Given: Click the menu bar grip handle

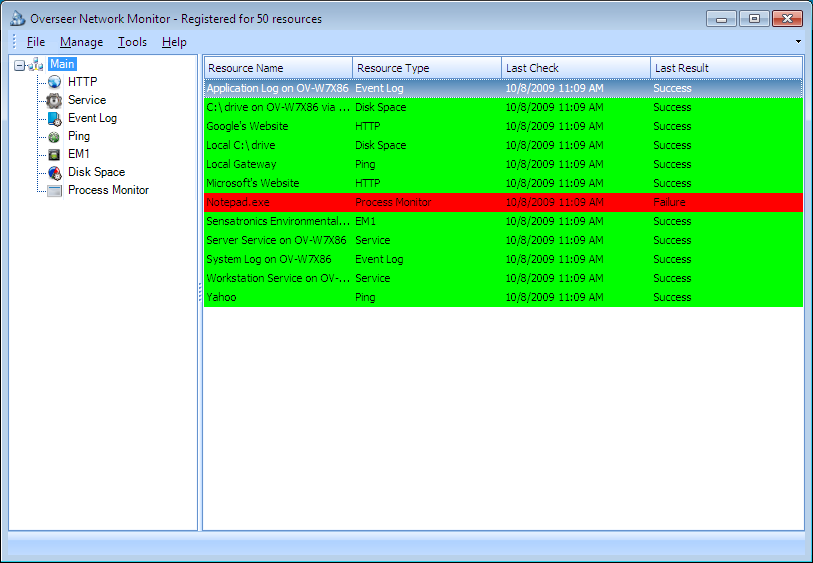Looking at the screenshot, I should click(15, 41).
